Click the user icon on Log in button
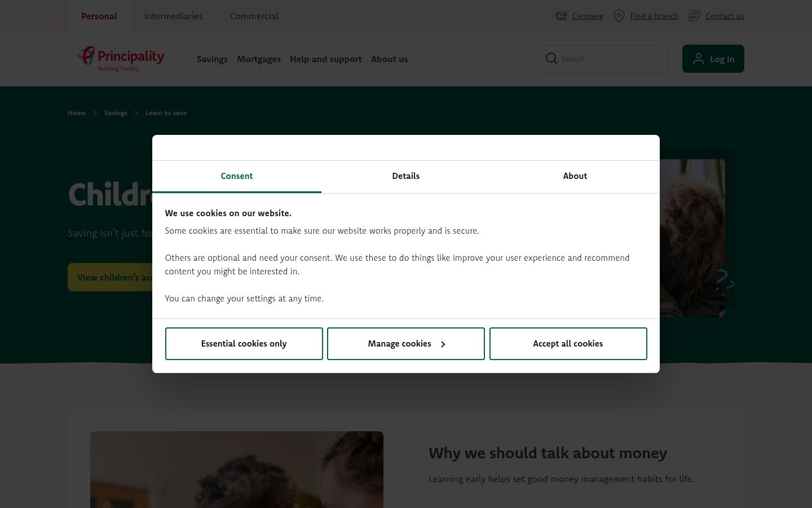Image resolution: width=812 pixels, height=508 pixels. (x=699, y=59)
